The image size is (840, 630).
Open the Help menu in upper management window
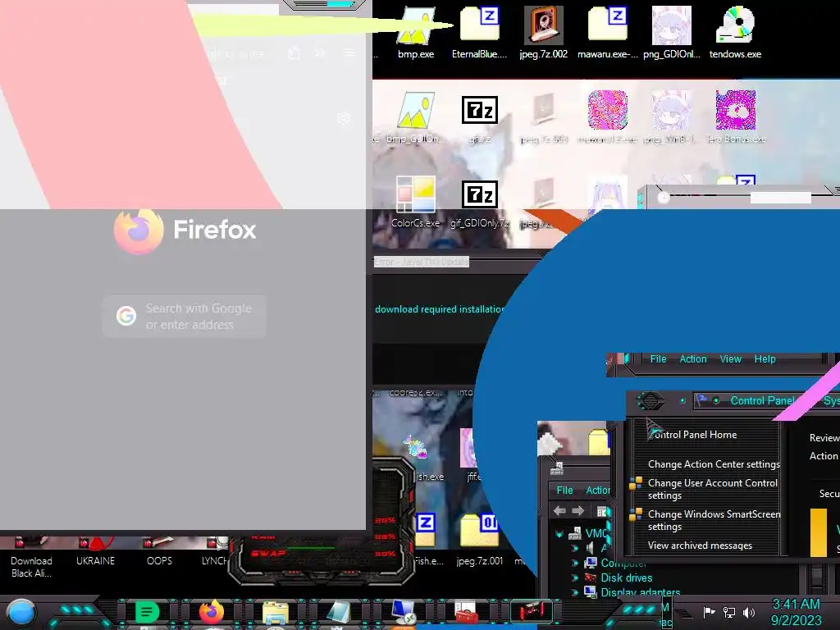coord(765,359)
